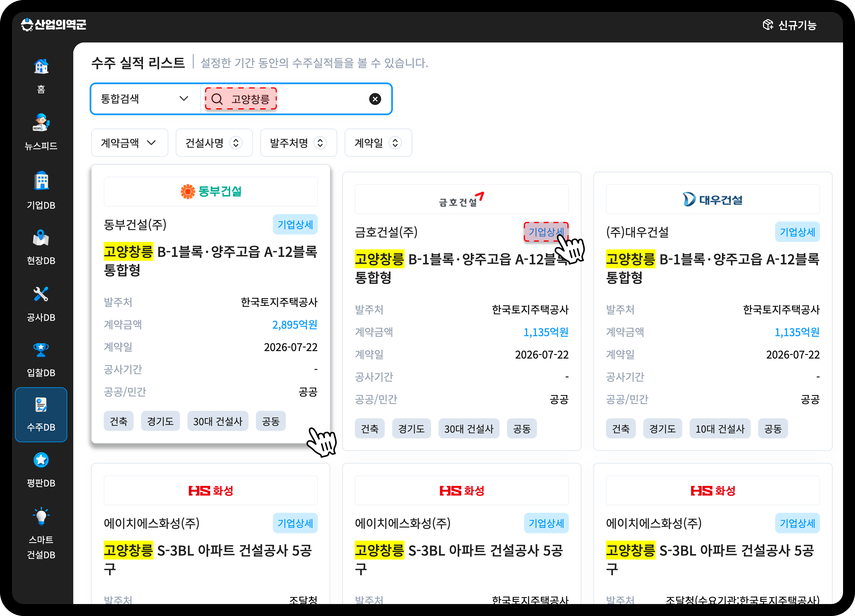Open the 공사DB tools icon
Viewport: 855px width, 616px height.
point(41,294)
